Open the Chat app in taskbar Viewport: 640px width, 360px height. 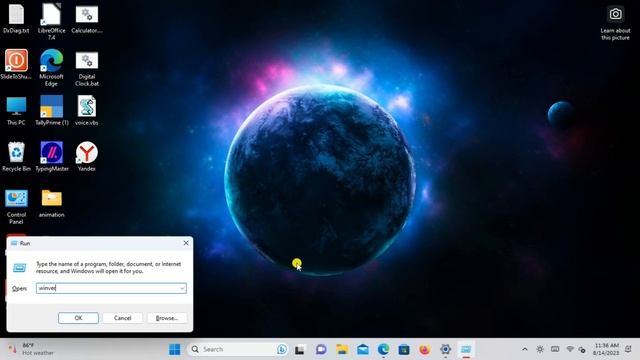tap(321, 349)
